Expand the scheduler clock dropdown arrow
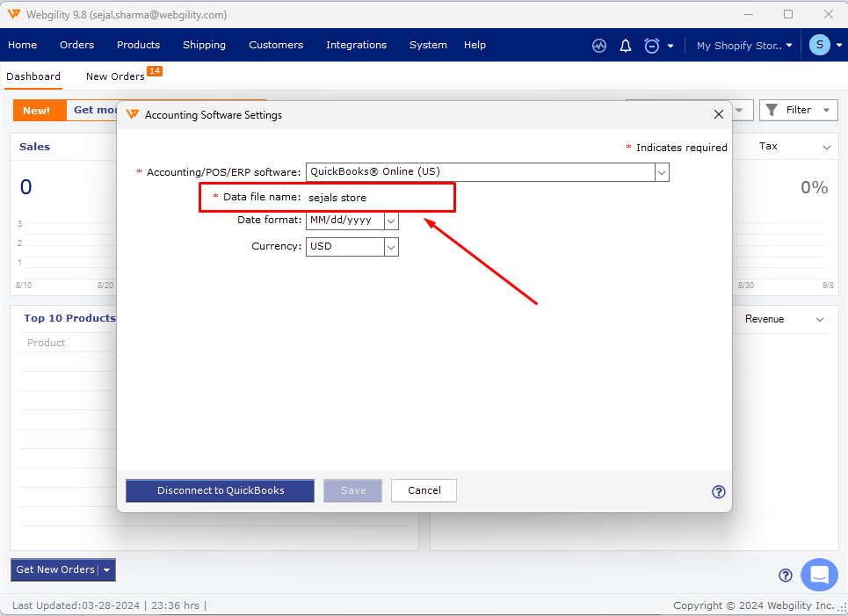This screenshot has height=616, width=848. point(670,46)
